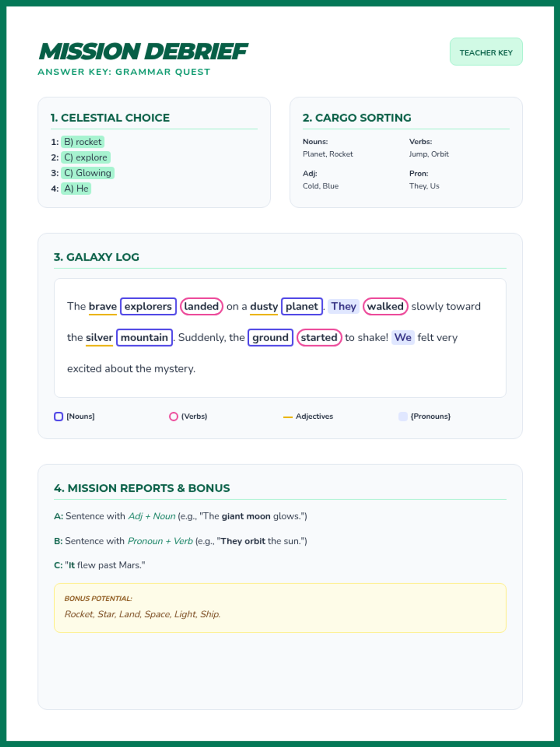Click the highlighted answer "C) Glowing"
Screen dimensions: 560x747
88,173
